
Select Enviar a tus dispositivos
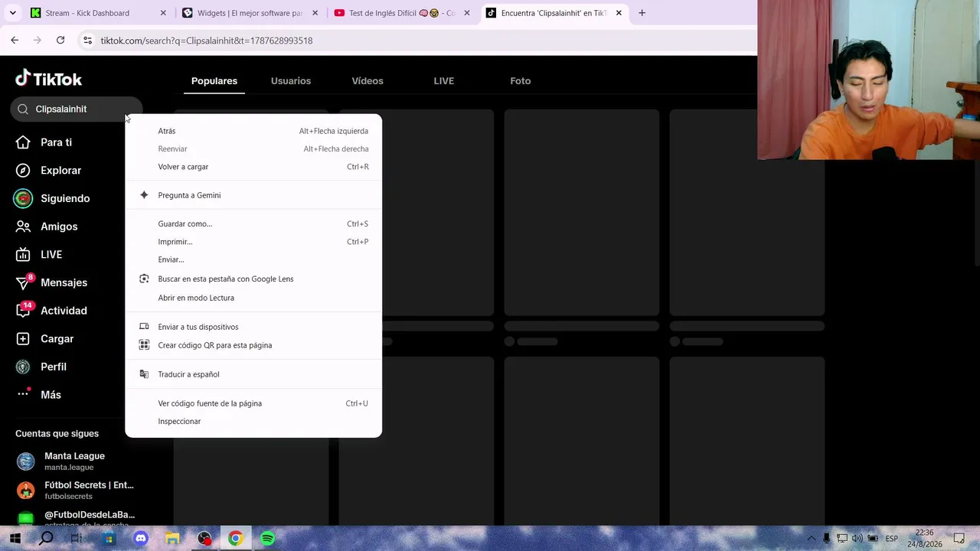(253, 327)
